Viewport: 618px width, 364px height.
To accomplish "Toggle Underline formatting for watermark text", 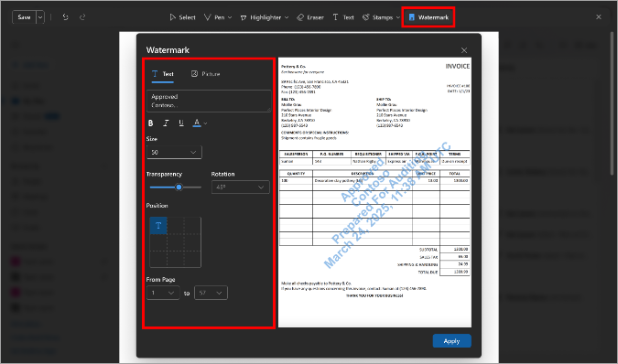I will (x=181, y=123).
